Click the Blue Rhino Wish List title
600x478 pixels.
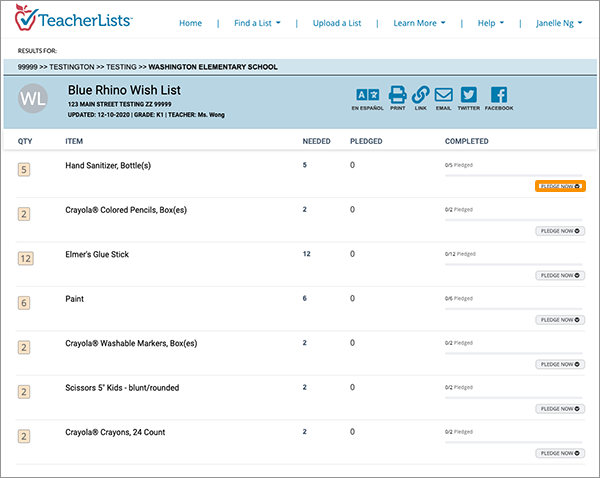point(124,90)
